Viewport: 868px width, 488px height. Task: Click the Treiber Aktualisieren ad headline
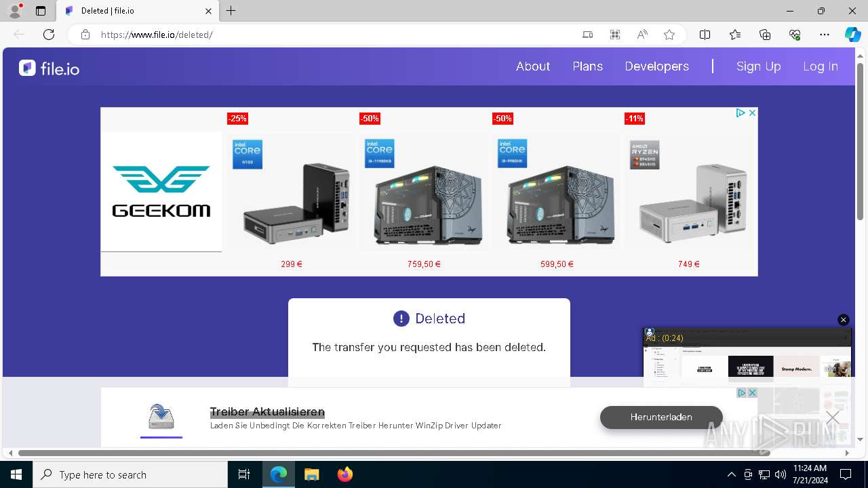[267, 412]
